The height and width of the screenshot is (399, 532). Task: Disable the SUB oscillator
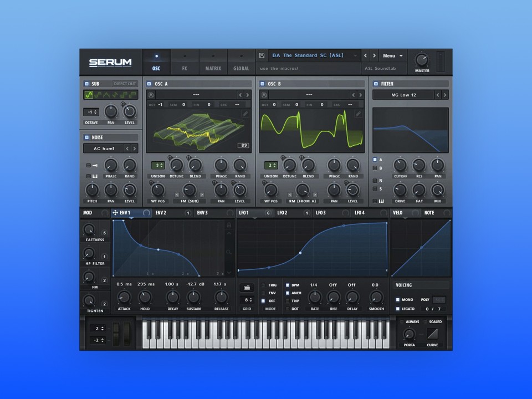[86, 84]
